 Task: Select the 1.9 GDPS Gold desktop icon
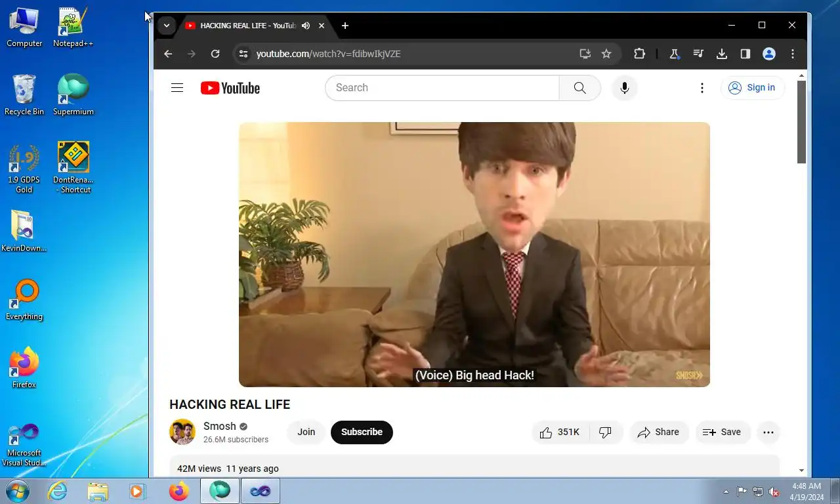24,169
